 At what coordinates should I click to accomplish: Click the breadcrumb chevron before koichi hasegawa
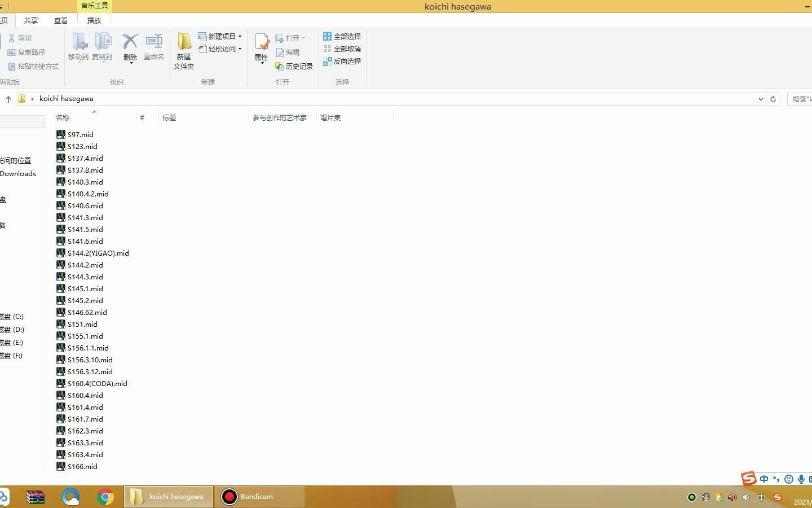point(33,99)
